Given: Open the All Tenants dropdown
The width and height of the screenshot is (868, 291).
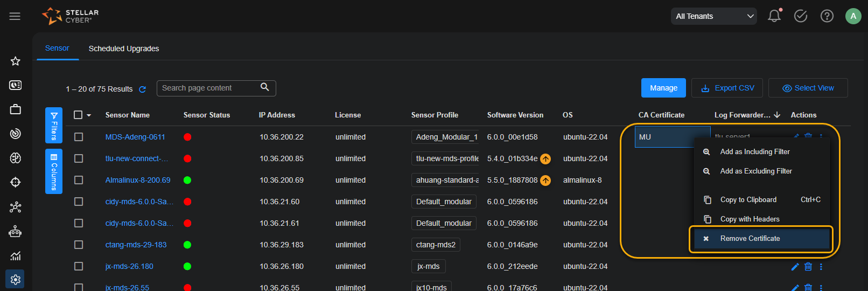Looking at the screenshot, I should (x=713, y=16).
